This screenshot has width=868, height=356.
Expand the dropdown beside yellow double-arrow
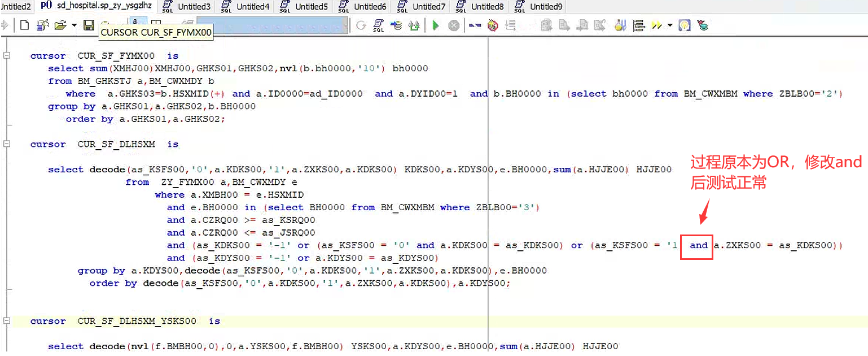[670, 25]
